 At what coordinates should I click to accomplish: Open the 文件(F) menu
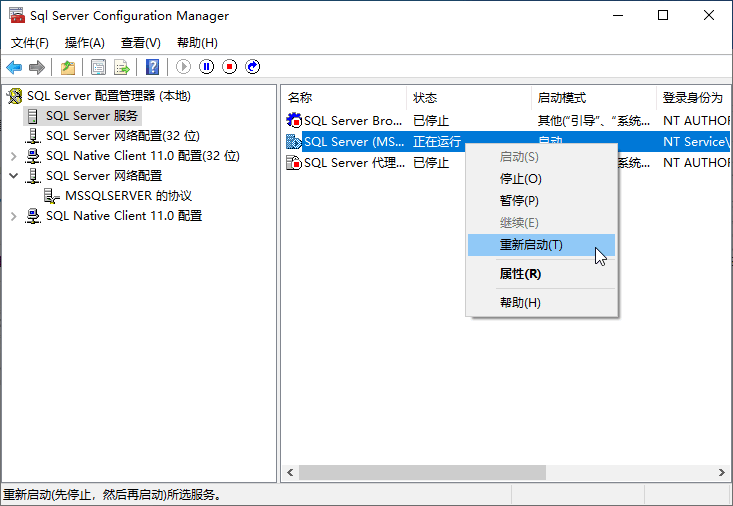[x=29, y=43]
